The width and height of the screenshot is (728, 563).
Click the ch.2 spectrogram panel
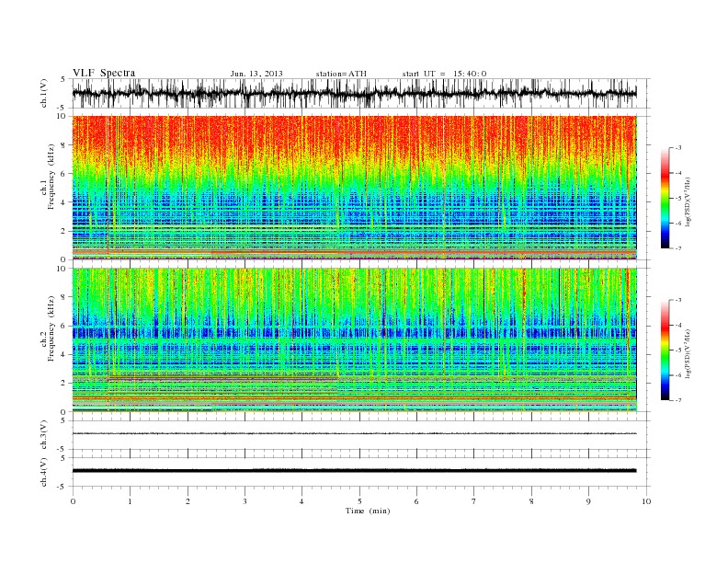pos(354,340)
